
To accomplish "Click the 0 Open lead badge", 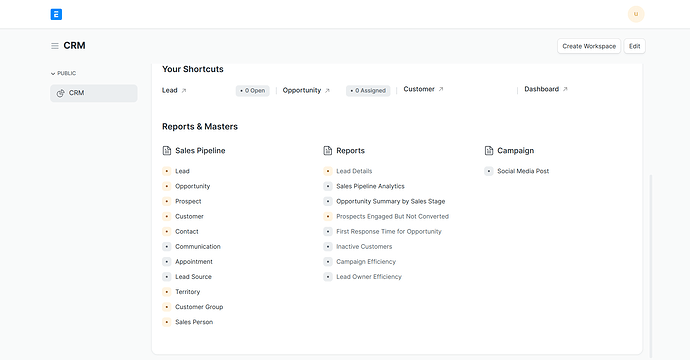I will pos(253,91).
